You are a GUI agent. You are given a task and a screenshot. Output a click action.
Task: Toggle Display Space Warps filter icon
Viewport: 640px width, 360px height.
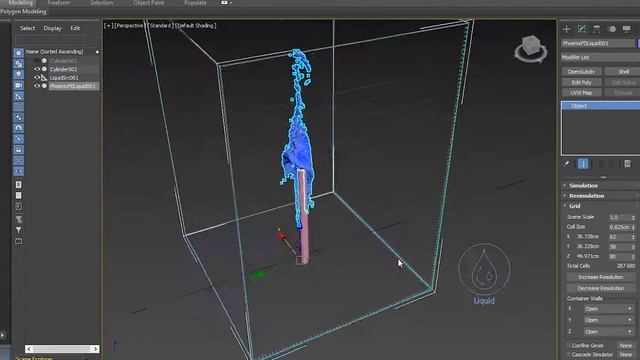point(18,107)
